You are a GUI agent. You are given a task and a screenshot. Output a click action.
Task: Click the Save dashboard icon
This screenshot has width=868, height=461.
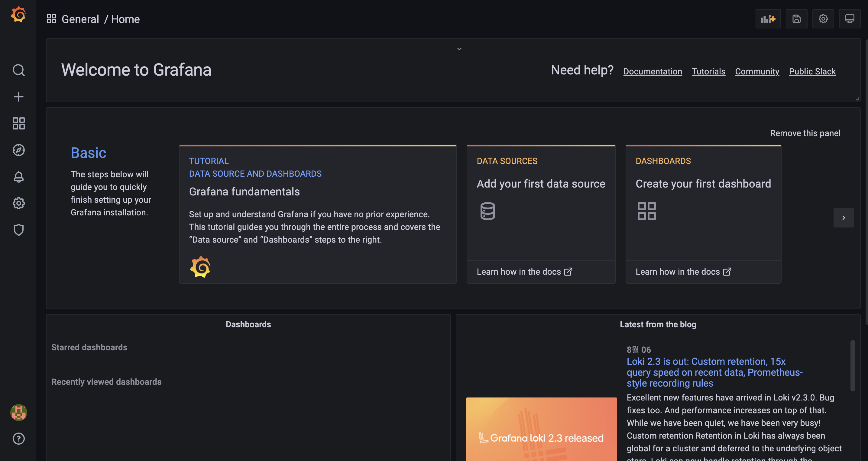click(x=796, y=19)
